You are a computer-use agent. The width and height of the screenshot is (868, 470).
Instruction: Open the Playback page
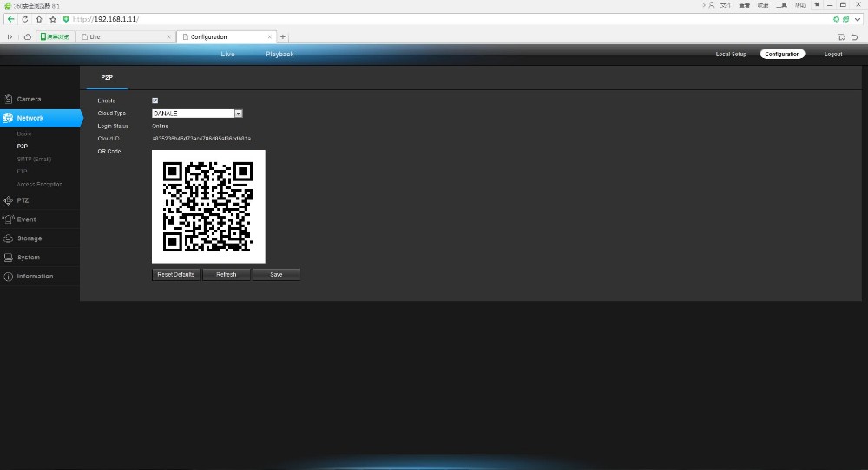(x=279, y=54)
